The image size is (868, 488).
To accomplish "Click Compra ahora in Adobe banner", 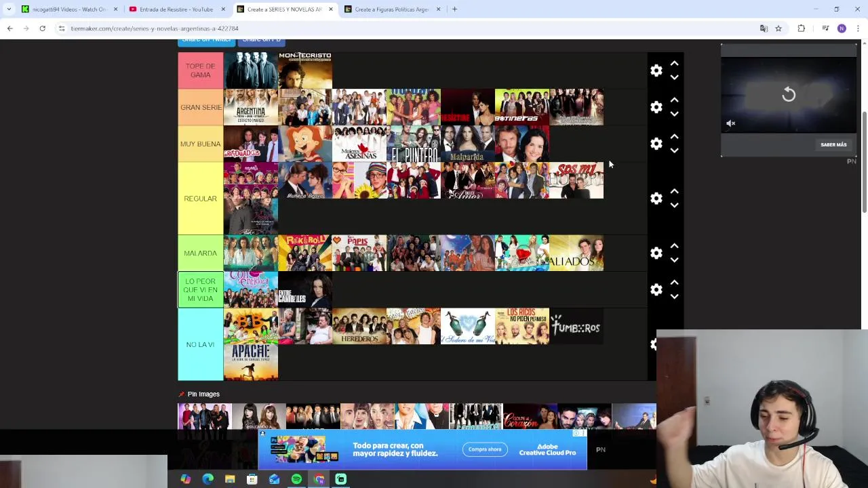I will coord(485,449).
